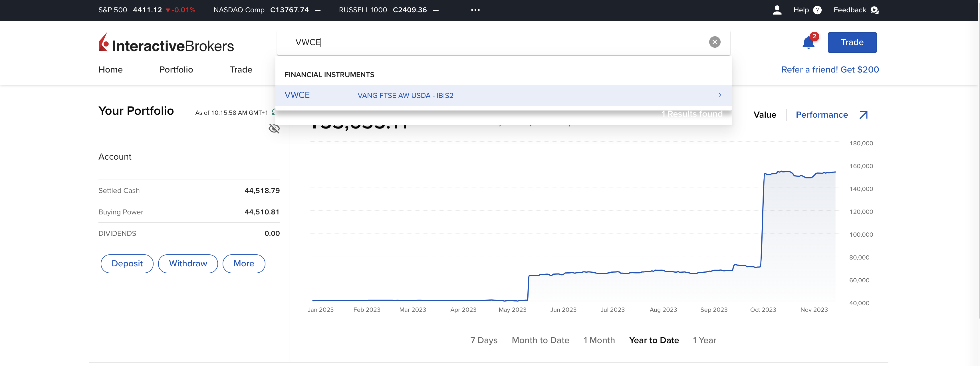
Task: Click into the VWCE search field
Action: pyautogui.click(x=495, y=42)
